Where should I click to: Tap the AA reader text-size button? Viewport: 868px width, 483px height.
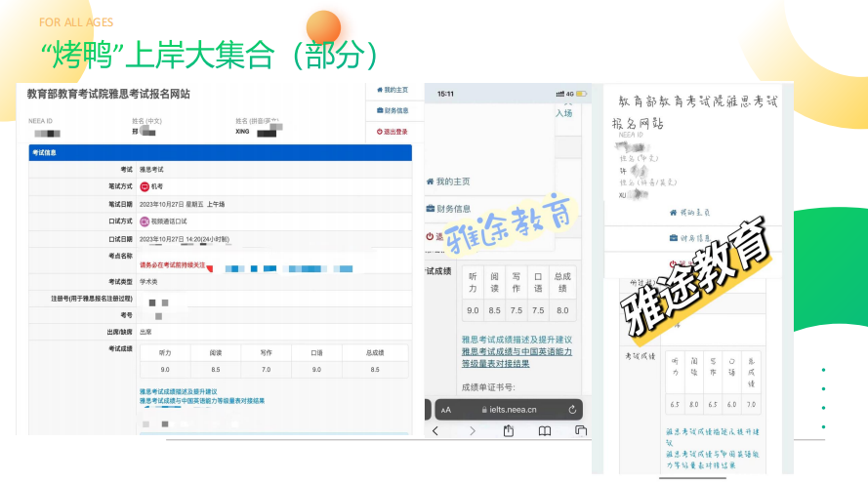coord(446,410)
